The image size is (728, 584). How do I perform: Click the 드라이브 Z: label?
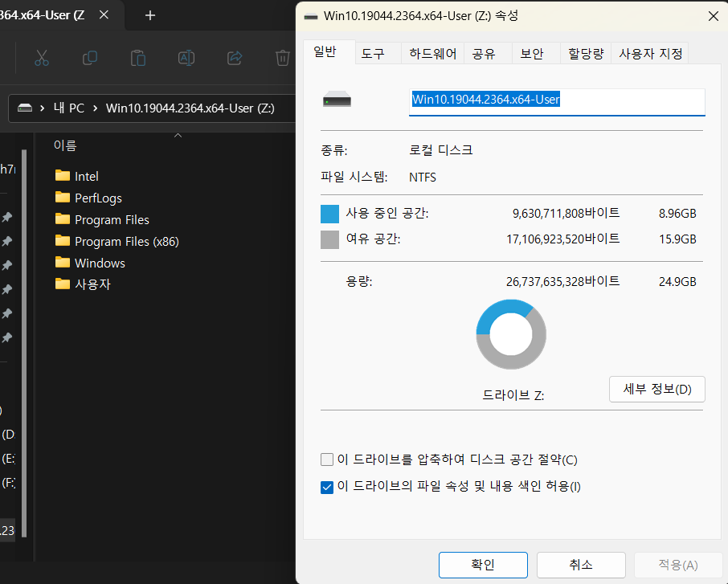click(x=513, y=395)
